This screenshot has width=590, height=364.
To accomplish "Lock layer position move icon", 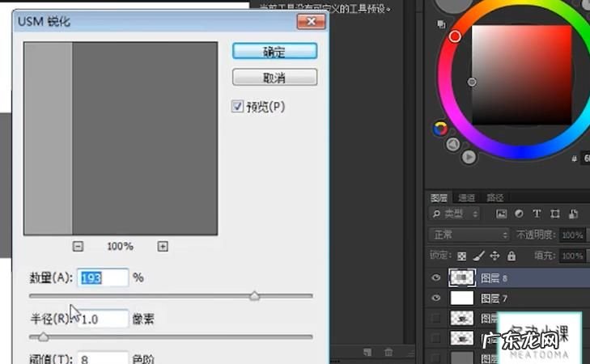I will point(494,256).
